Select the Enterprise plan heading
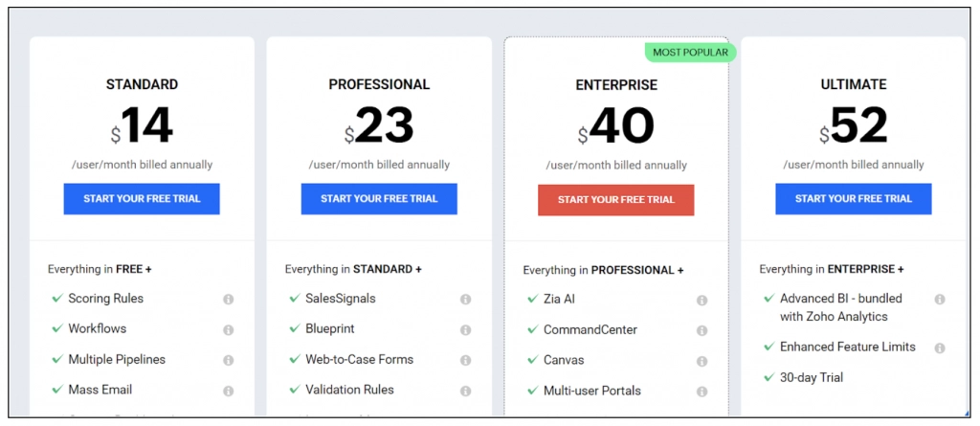 click(616, 85)
